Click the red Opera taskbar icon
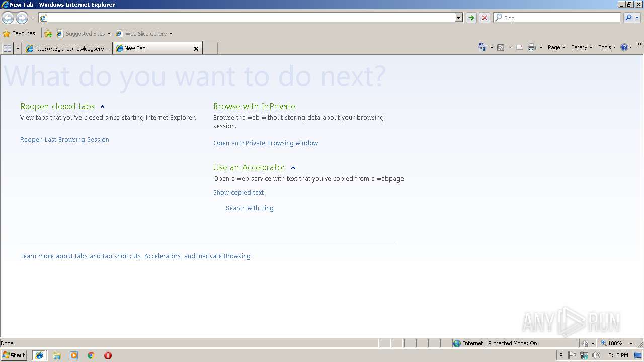The image size is (644, 362). coord(108,355)
